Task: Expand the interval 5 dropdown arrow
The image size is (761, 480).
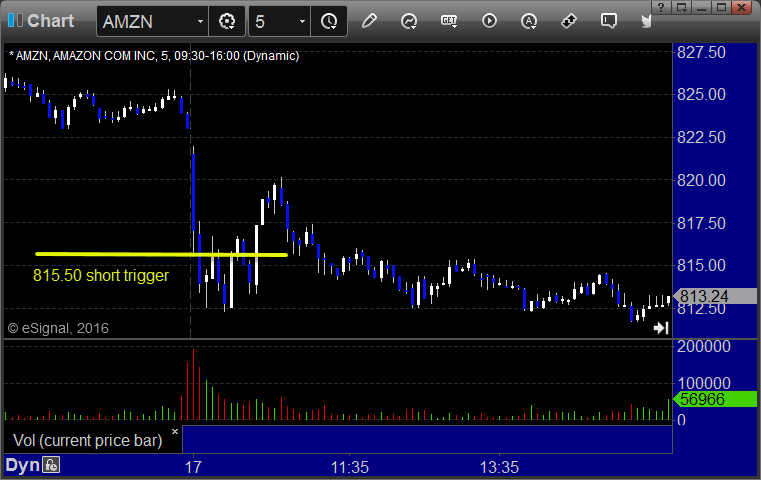Action: pyautogui.click(x=302, y=21)
